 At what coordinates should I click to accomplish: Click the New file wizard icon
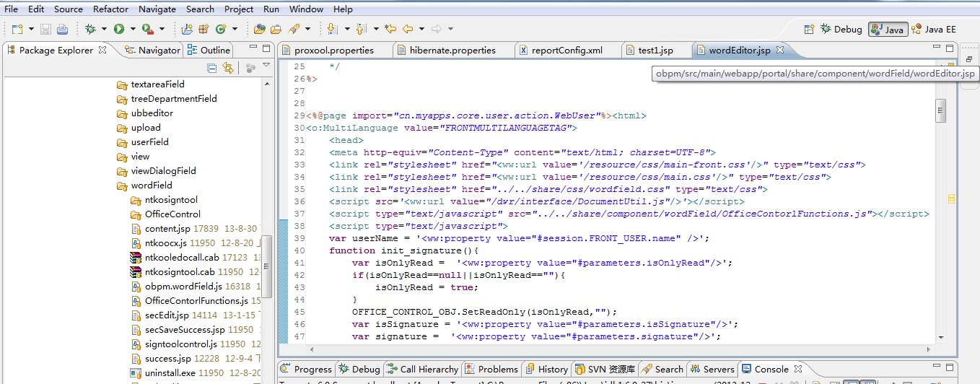pos(16,29)
